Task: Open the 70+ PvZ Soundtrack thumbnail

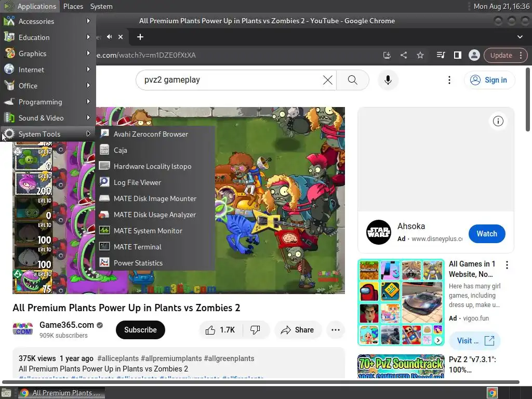Action: tap(401, 366)
